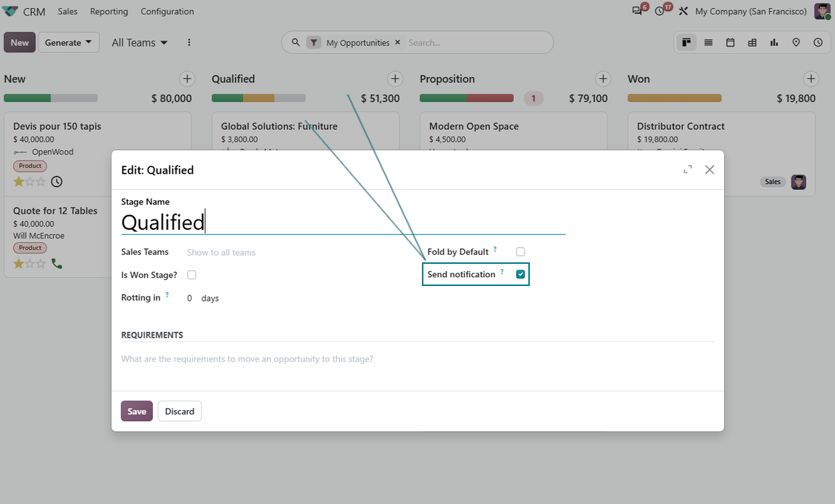Click the Product tag on Devis pour 150 tapis
Screen dimensions: 835x504
30,166
